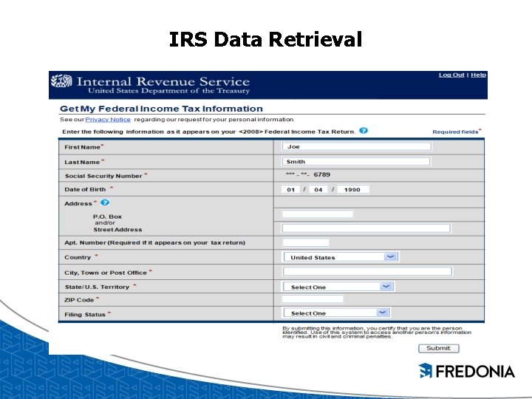The height and width of the screenshot is (399, 532).
Task: Click the Last Name input field
Action: 356,162
